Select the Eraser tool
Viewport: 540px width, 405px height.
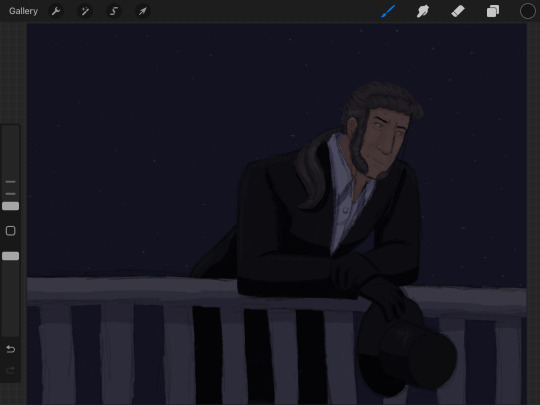458,11
